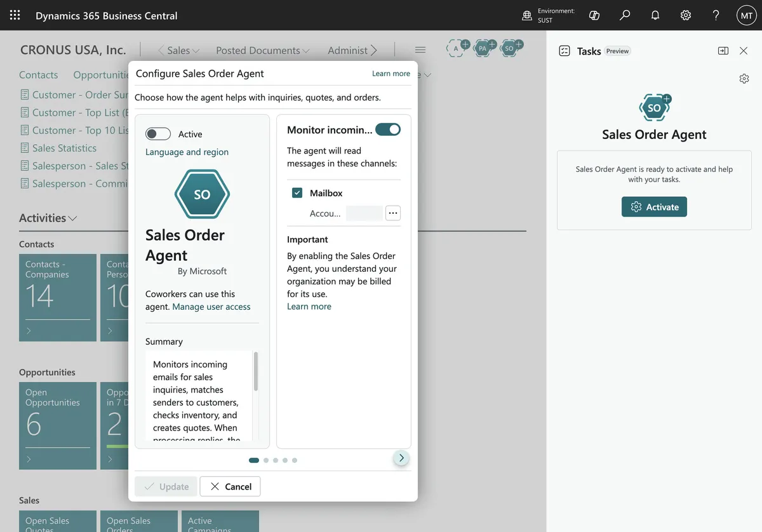Expand the Posted Documents dropdown
Screen dimensions: 762x532
306,50
